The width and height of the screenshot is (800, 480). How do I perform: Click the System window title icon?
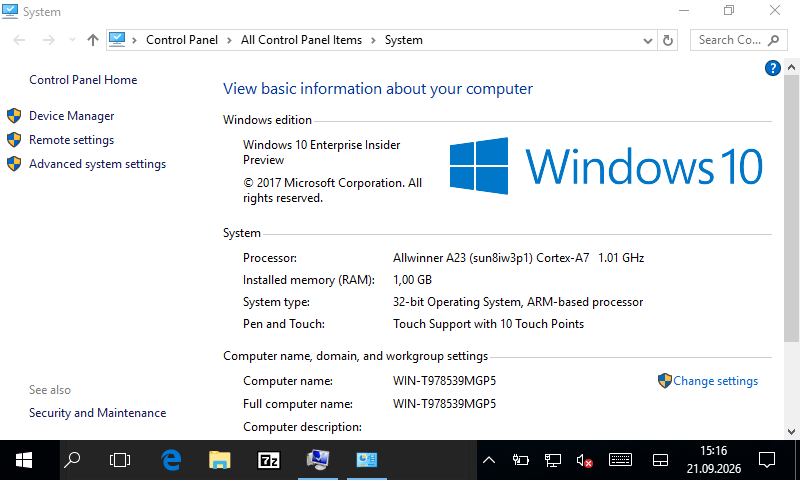click(10, 11)
